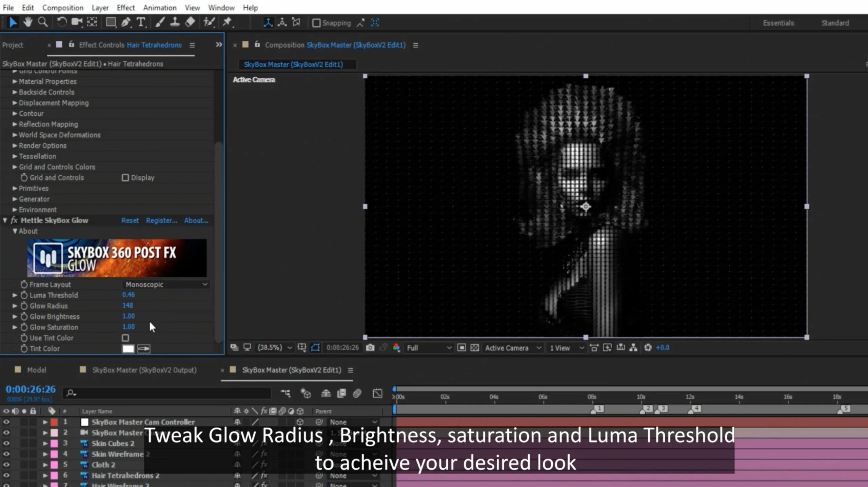Expand the Displacement Mapping property group
The height and width of the screenshot is (487, 868).
[x=15, y=103]
